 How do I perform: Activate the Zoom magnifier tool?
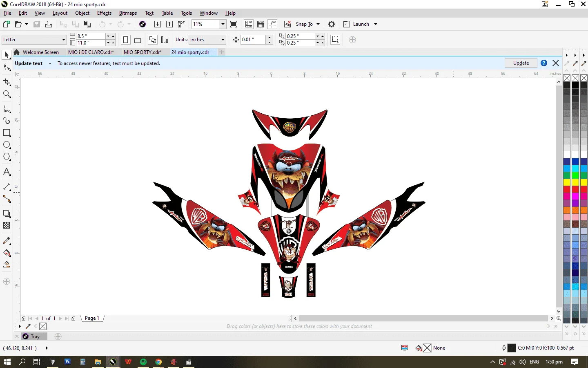(x=7, y=94)
